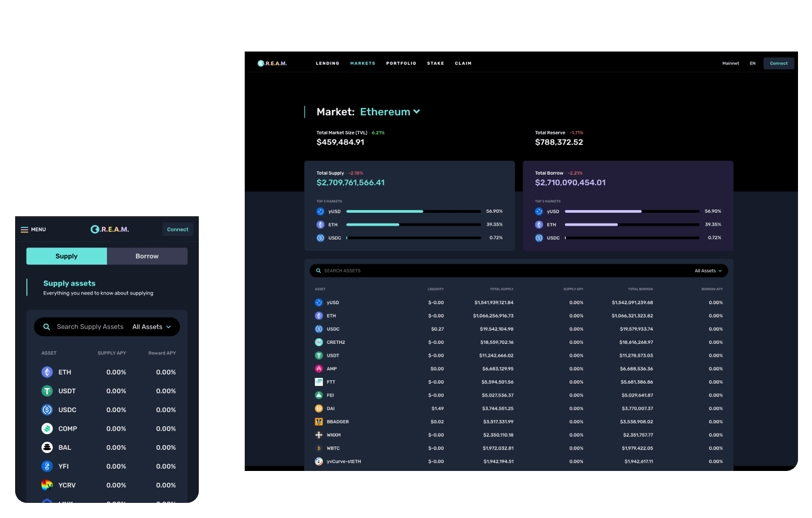This screenshot has width=812, height=518.
Task: Switch to the Supply toggle in mobile view
Action: tap(67, 256)
